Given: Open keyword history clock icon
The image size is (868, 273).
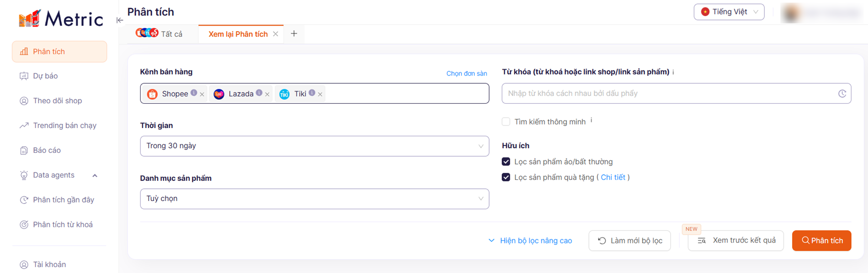Looking at the screenshot, I should point(842,93).
